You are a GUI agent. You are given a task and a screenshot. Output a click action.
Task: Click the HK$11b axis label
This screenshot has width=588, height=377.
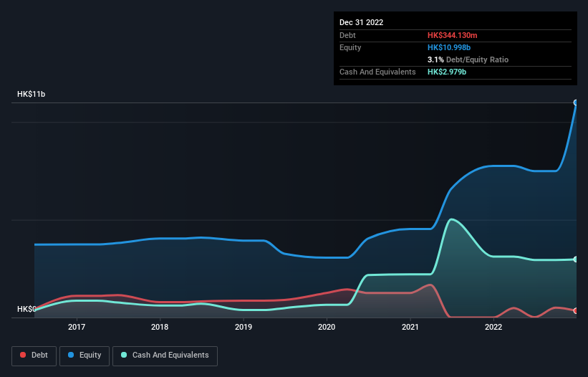click(31, 94)
